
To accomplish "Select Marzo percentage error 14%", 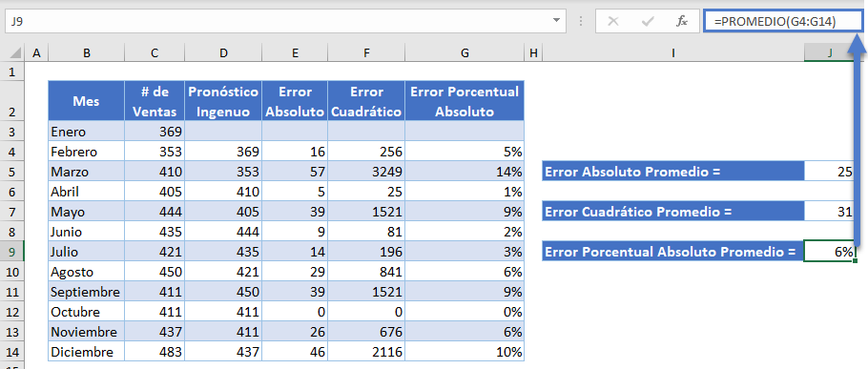I will 465,172.
